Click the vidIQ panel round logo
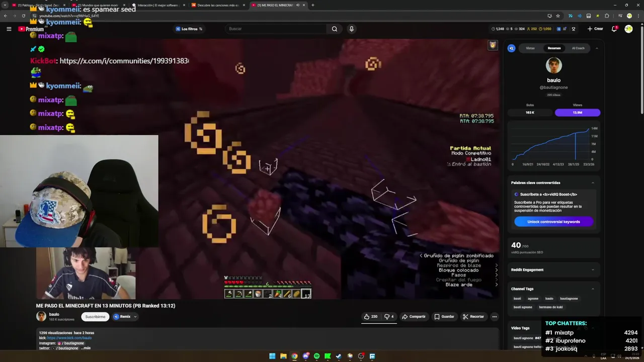Screen dimensions: 644x362 coord(512,48)
